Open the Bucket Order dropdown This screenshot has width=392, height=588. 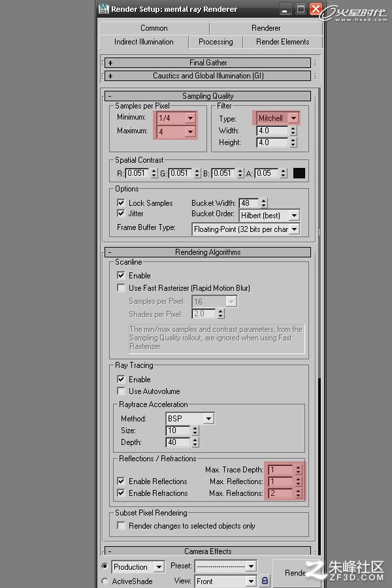coord(295,215)
